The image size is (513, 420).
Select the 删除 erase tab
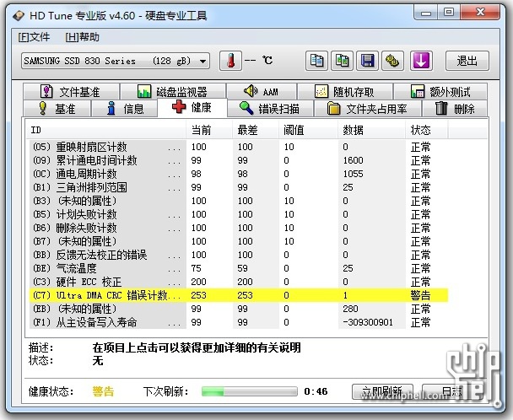click(455, 108)
